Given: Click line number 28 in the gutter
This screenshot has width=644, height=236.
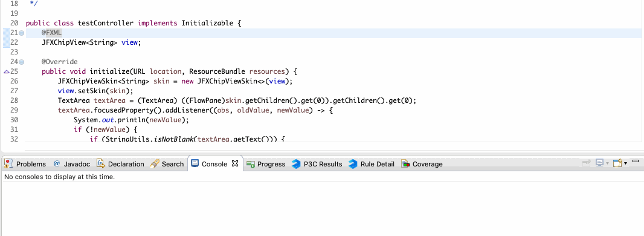Looking at the screenshot, I should [x=14, y=100].
